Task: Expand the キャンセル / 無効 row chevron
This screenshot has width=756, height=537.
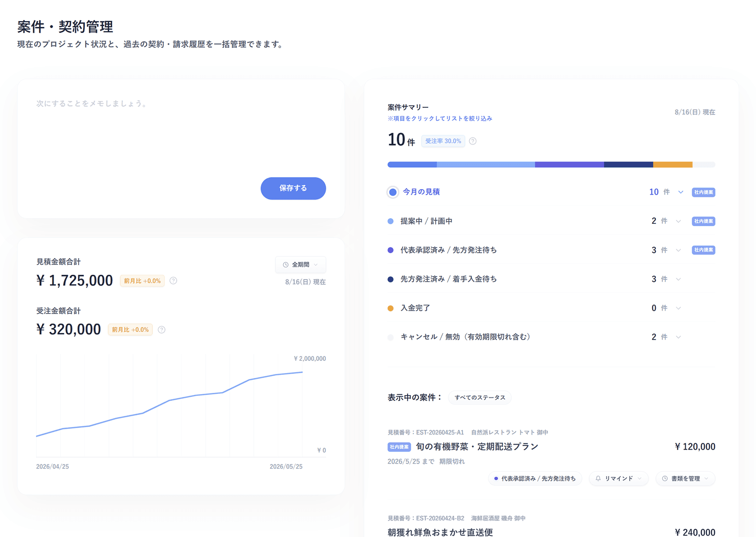Action: coord(678,337)
